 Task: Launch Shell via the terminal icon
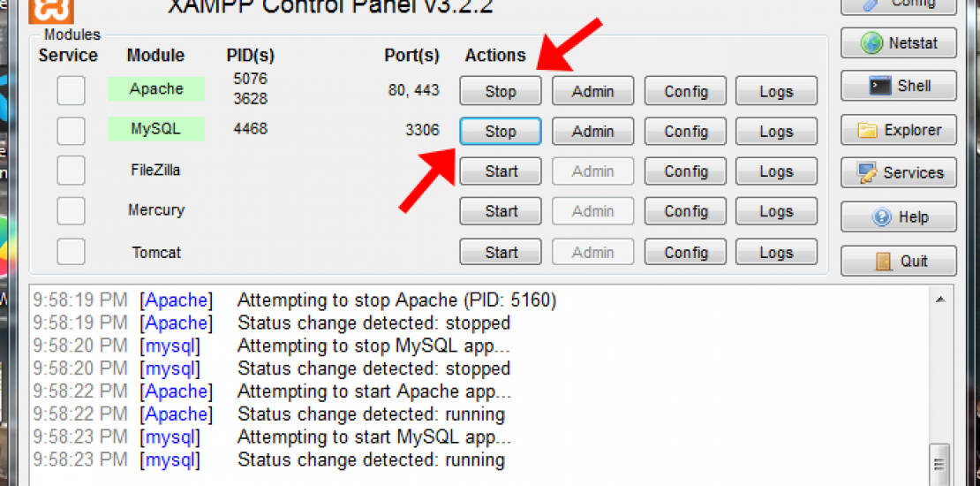(879, 86)
